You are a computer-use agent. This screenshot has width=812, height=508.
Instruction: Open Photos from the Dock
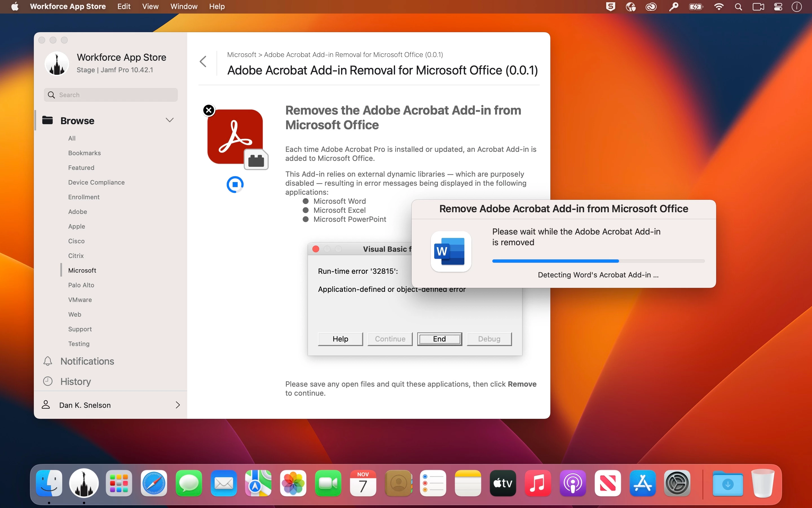click(293, 483)
